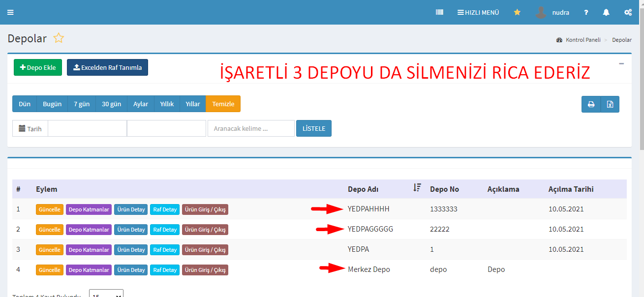Click Güncelle for YEDPAHHHH depot
This screenshot has height=297, width=644.
(x=50, y=209)
